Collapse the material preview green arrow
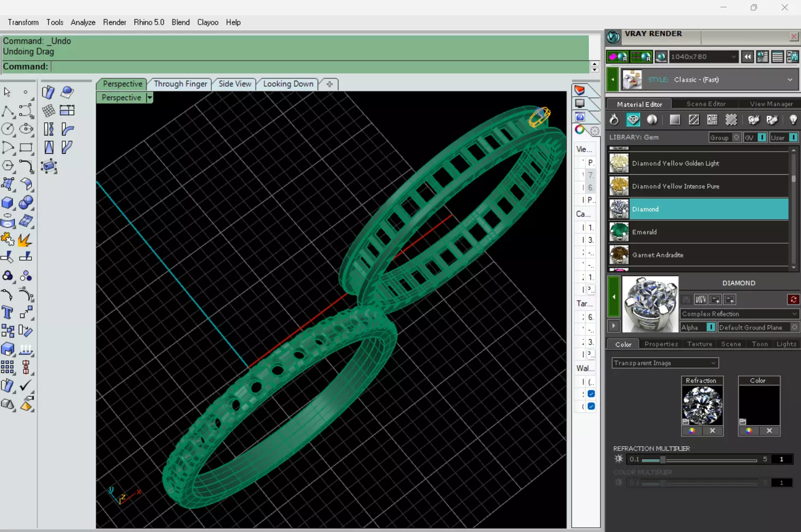This screenshot has height=532, width=801. (614, 297)
